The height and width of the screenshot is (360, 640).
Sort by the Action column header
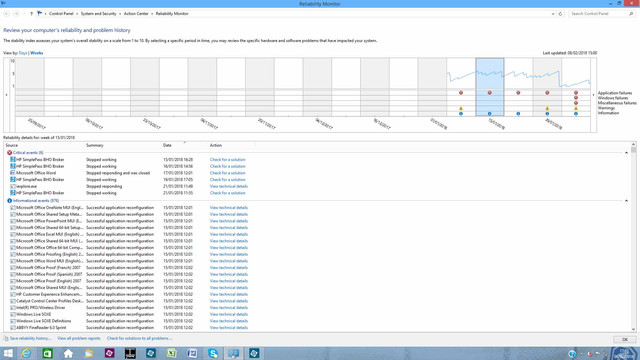[x=231, y=145]
